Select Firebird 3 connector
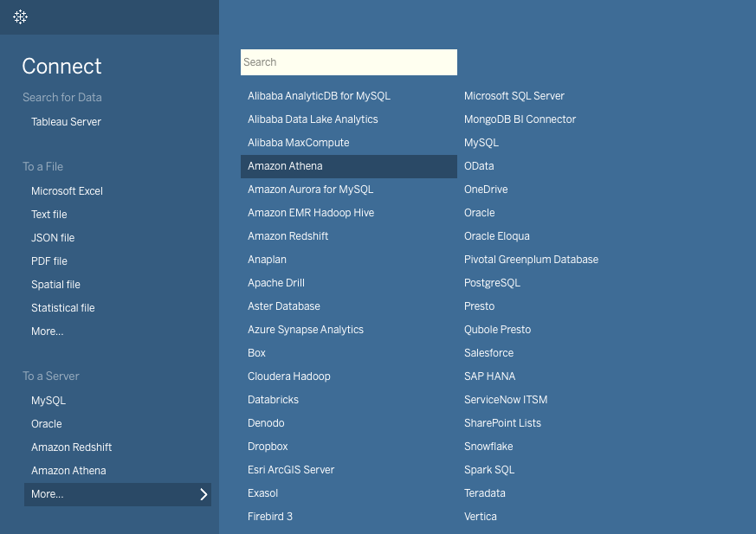 pyautogui.click(x=270, y=517)
